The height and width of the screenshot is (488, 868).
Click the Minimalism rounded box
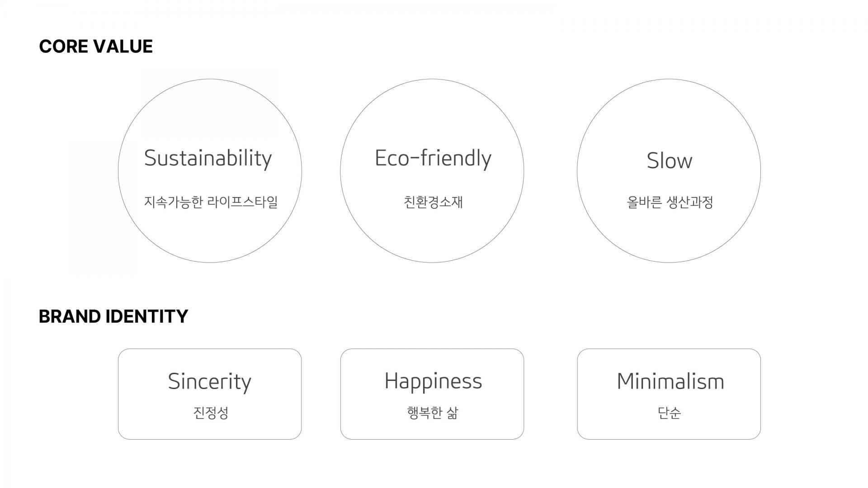coord(669,394)
